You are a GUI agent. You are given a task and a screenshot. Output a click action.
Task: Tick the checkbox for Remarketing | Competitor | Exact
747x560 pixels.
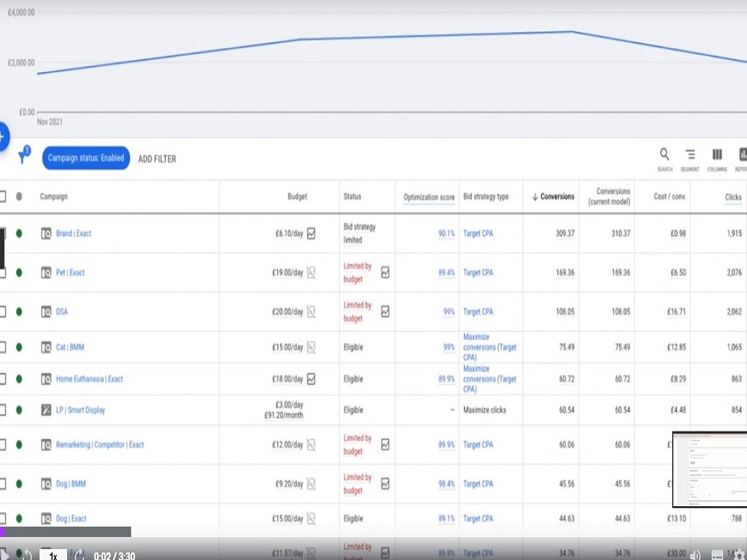click(2, 445)
